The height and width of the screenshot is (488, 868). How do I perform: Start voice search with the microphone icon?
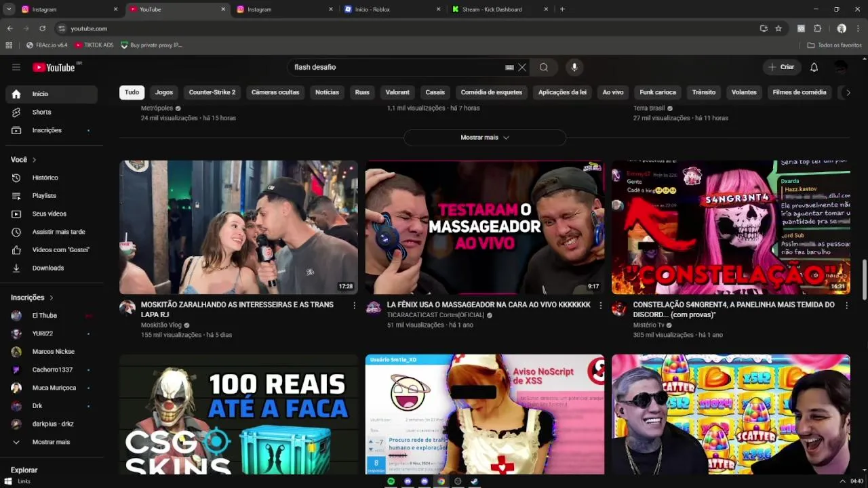(x=574, y=67)
